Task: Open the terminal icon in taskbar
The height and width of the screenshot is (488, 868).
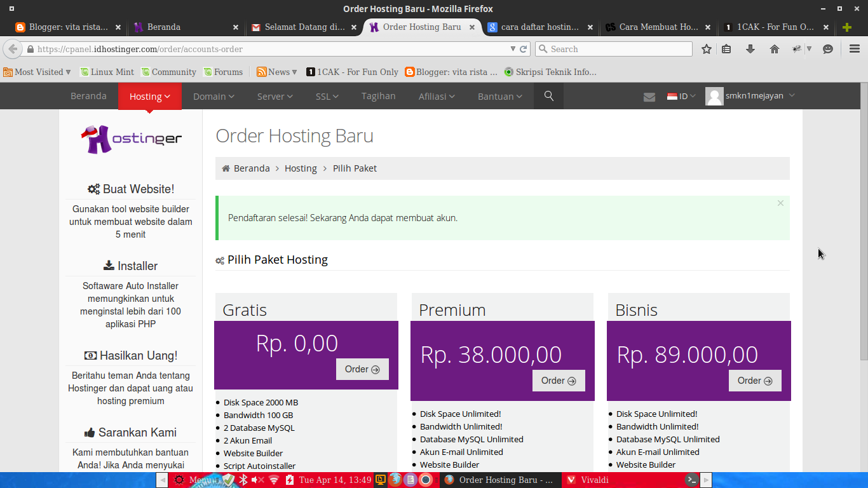Action: click(692, 480)
